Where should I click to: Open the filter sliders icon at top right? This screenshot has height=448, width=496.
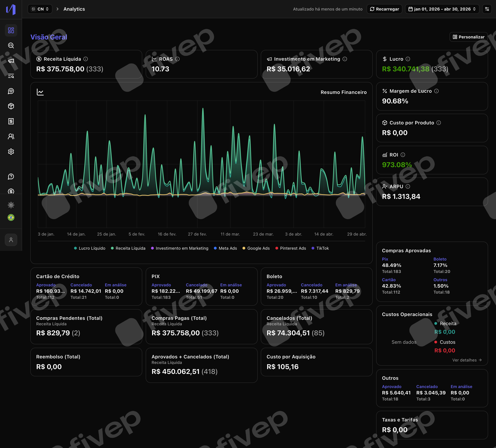pos(487,9)
